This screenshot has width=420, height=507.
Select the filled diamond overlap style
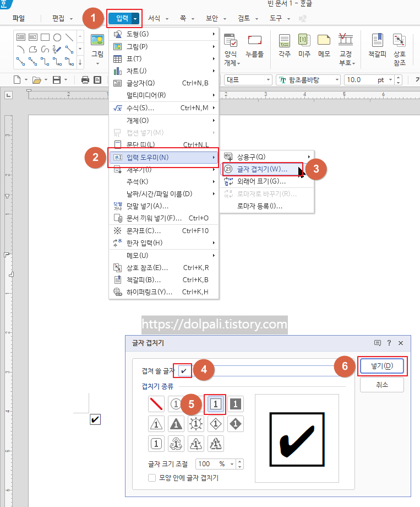click(x=236, y=424)
